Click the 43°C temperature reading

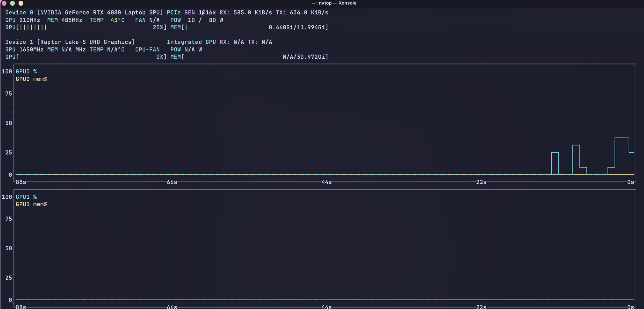click(x=117, y=20)
